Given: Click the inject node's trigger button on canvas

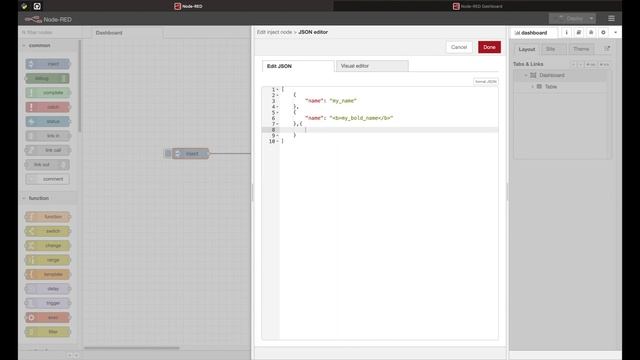Looking at the screenshot, I should [x=168, y=154].
